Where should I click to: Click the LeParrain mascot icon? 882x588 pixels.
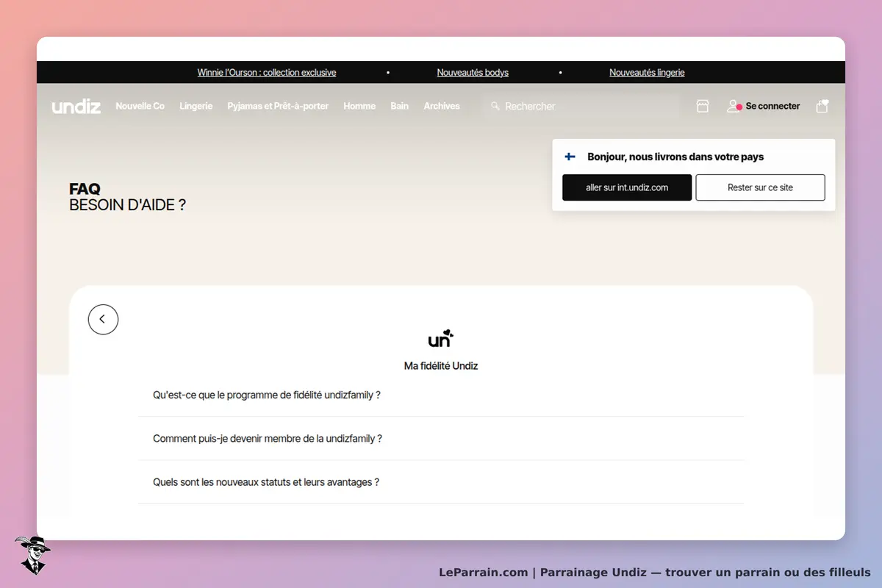click(32, 555)
